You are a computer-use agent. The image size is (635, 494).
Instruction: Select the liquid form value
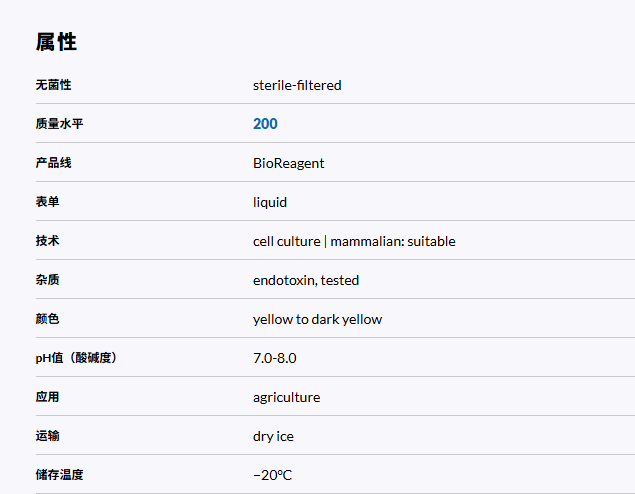pos(270,202)
